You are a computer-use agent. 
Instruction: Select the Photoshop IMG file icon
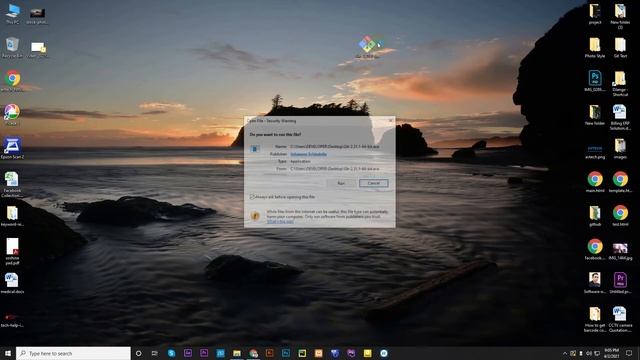tap(595, 81)
